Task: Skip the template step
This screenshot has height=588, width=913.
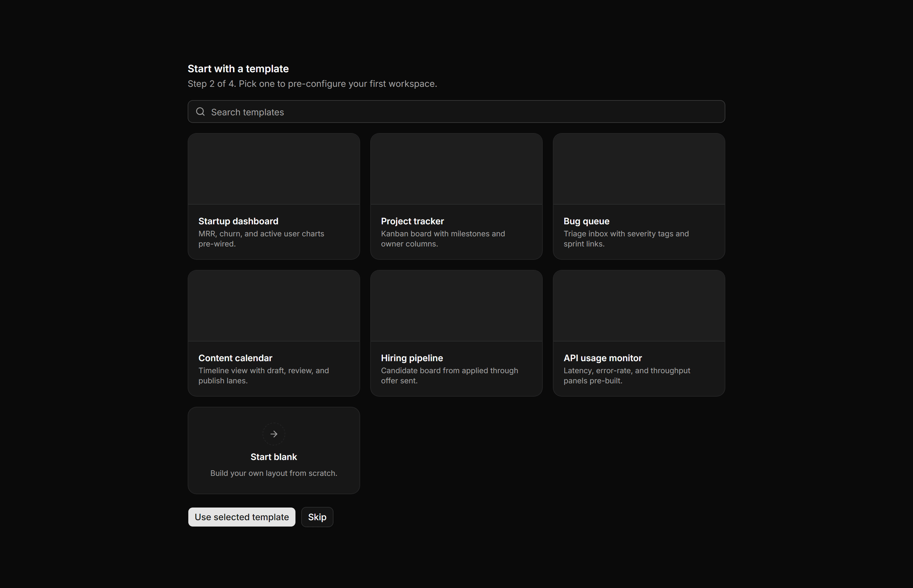Action: 317,517
